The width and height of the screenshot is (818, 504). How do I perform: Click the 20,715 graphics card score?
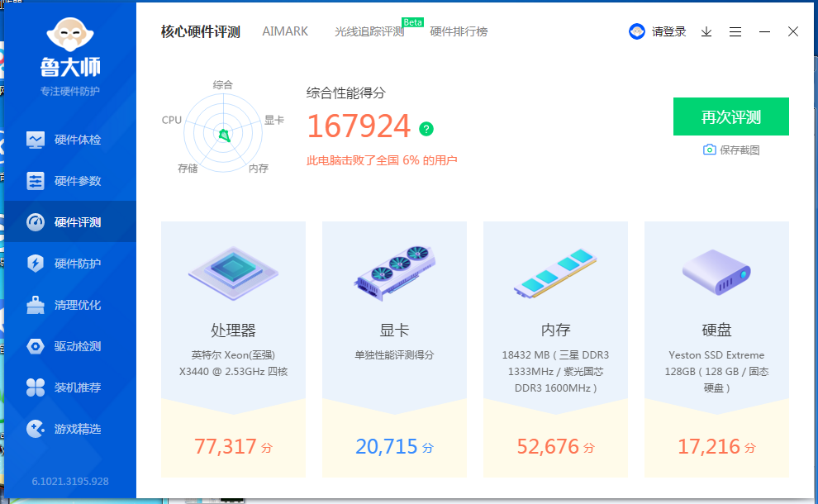[x=394, y=447]
